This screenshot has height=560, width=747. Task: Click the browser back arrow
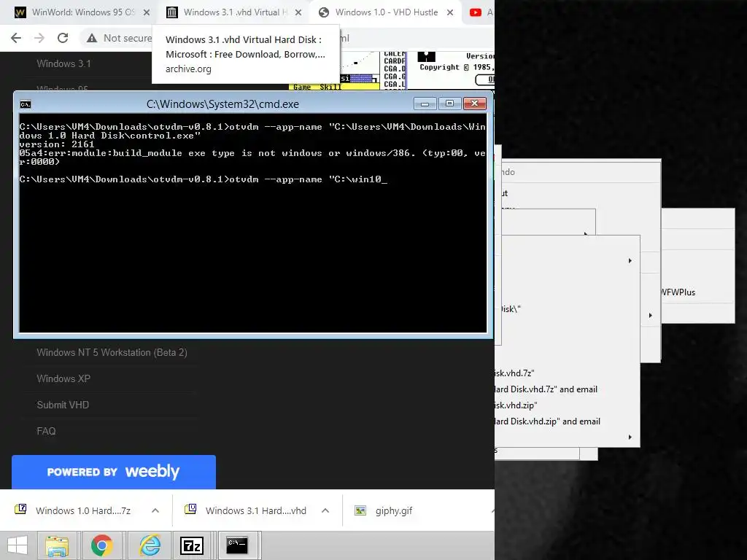point(16,38)
